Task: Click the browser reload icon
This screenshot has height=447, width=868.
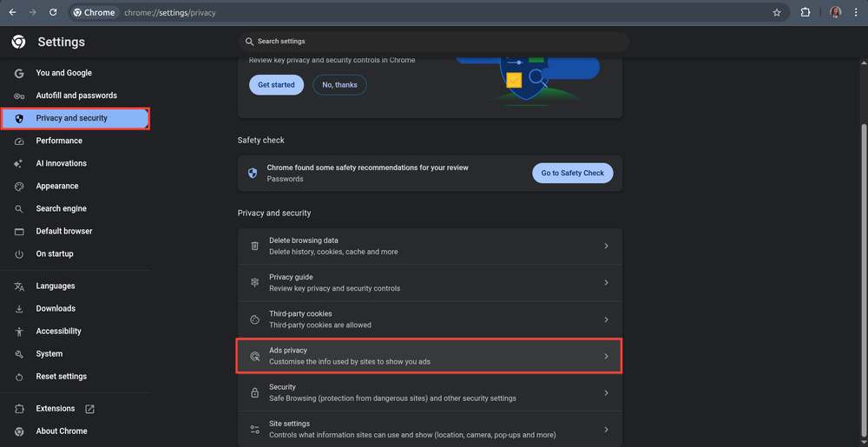Action: (x=53, y=13)
